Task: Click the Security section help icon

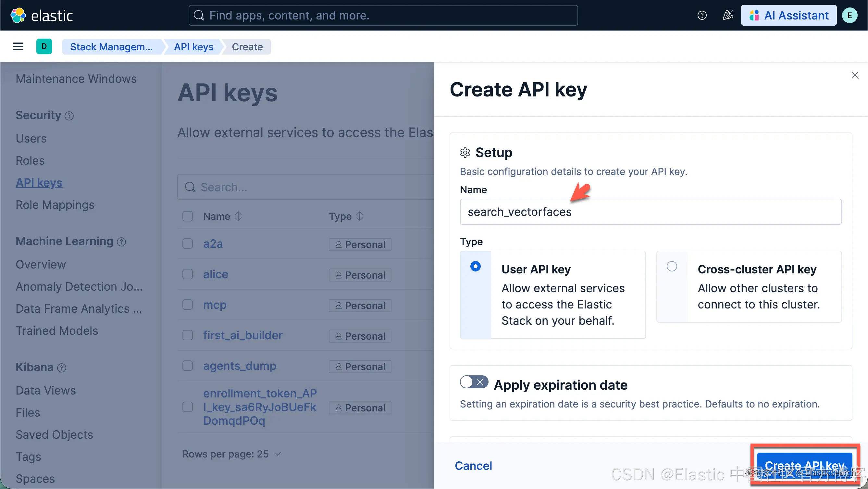Action: 69,116
